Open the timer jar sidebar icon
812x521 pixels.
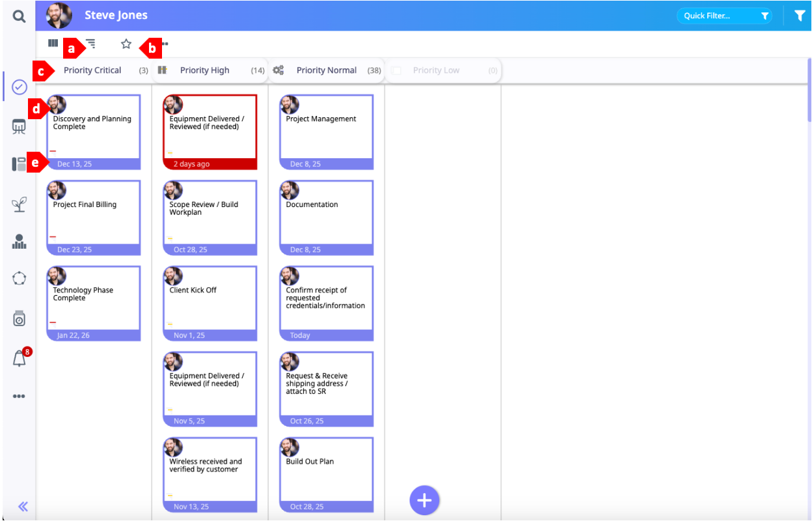coord(20,318)
